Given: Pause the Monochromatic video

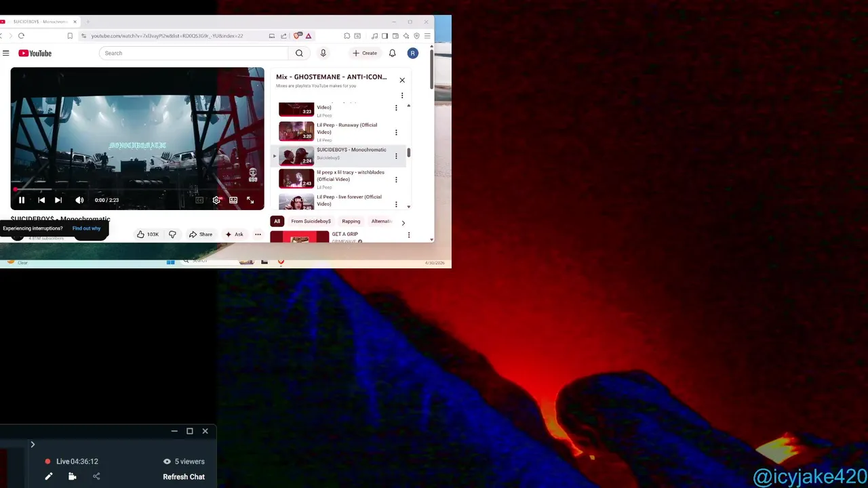Looking at the screenshot, I should (22, 200).
